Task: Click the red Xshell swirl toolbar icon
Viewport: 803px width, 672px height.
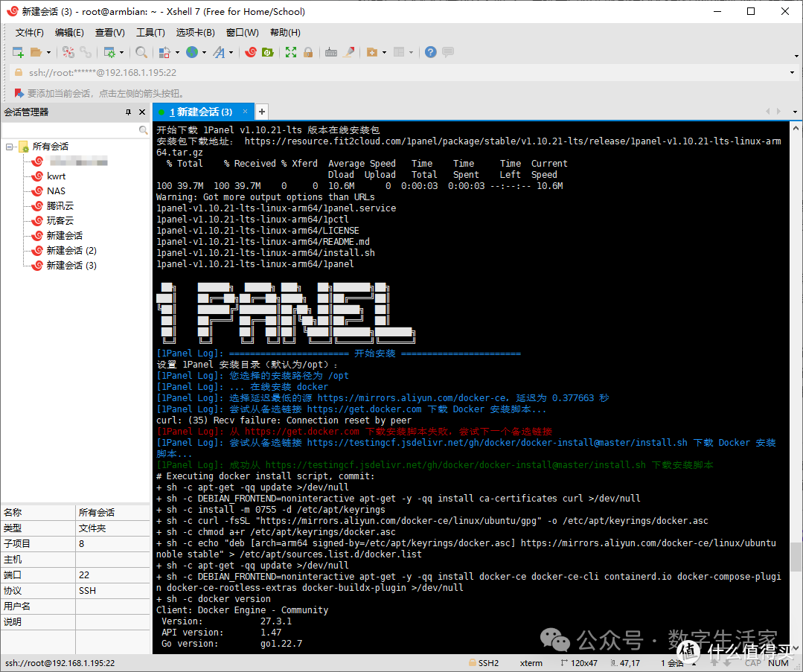Action: pos(251,52)
